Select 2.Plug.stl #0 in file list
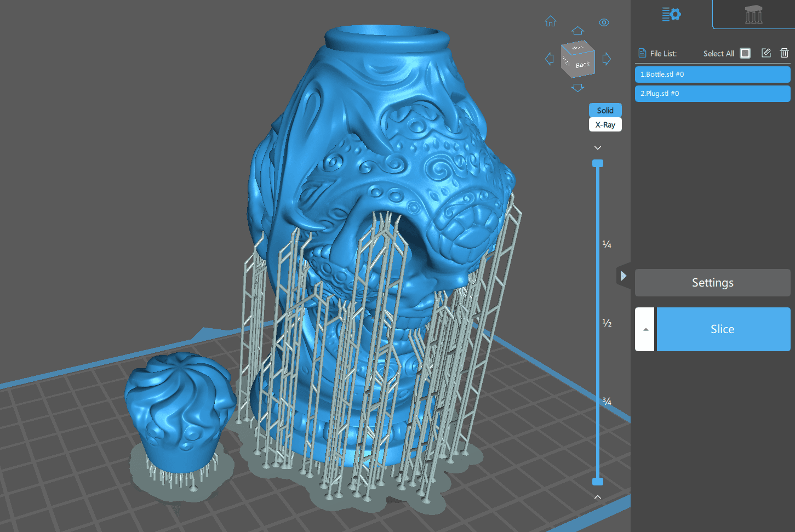Viewport: 795px width, 532px height. click(x=712, y=94)
